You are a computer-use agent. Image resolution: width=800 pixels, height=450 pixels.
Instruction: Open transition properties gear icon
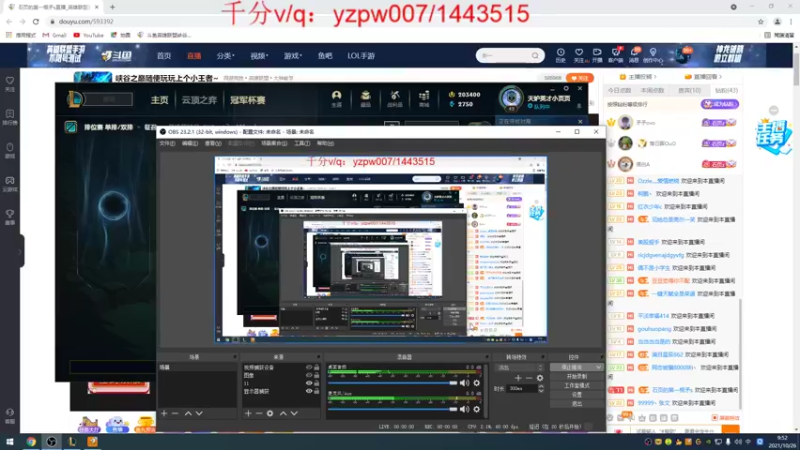[540, 378]
